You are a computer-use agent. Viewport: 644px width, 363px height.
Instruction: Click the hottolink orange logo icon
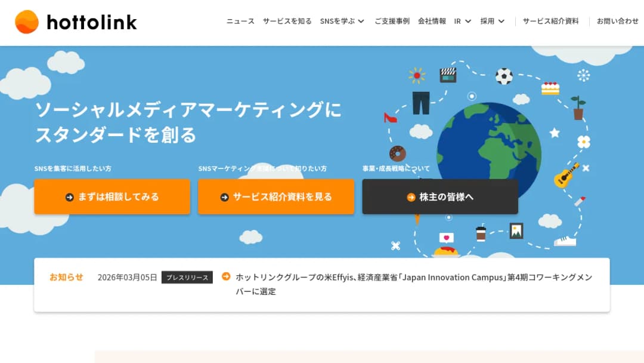[27, 21]
